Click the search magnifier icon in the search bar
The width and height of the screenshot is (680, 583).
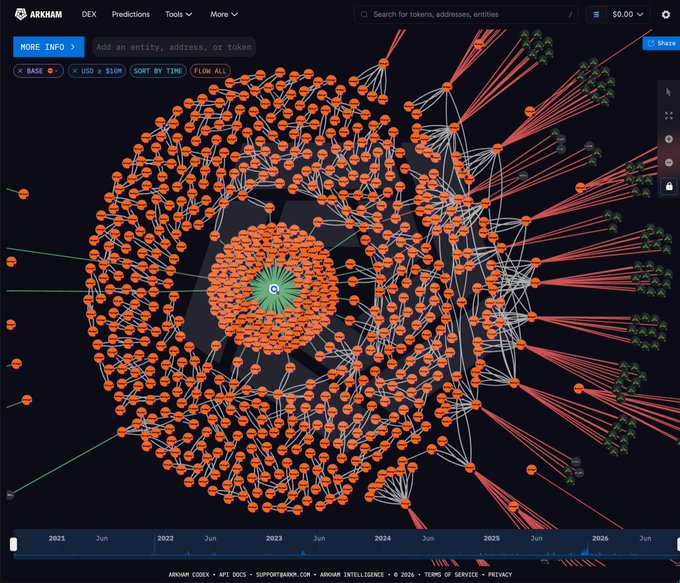click(x=364, y=14)
